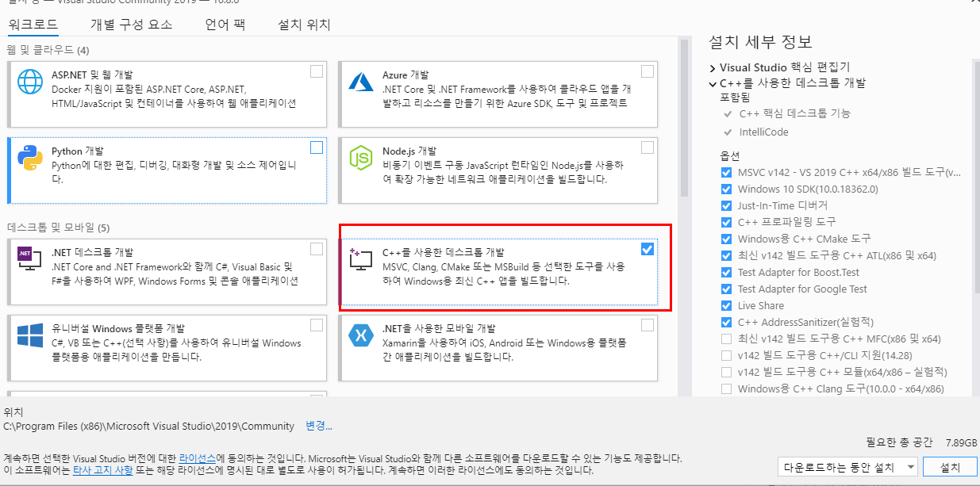Uncheck the Live Share option
Viewport: 980px width, 486px height.
pos(726,305)
